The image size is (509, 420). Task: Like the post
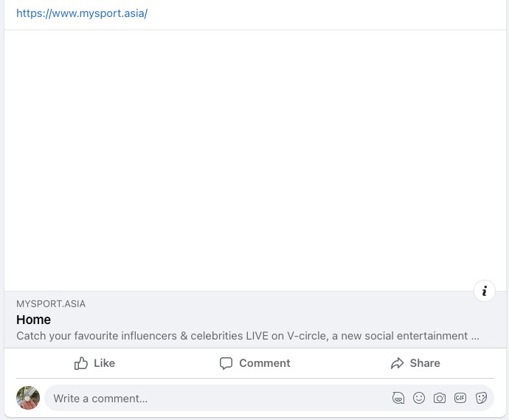94,363
